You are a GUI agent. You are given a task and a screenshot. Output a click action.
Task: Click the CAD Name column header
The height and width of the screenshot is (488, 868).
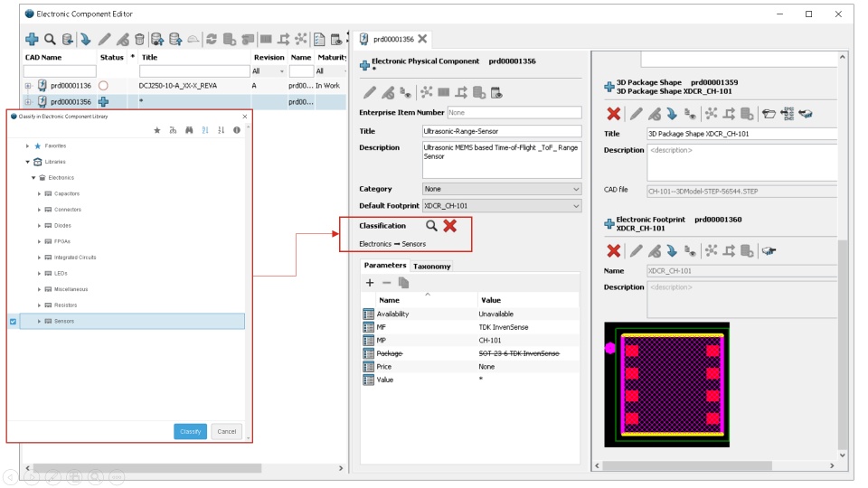point(43,58)
